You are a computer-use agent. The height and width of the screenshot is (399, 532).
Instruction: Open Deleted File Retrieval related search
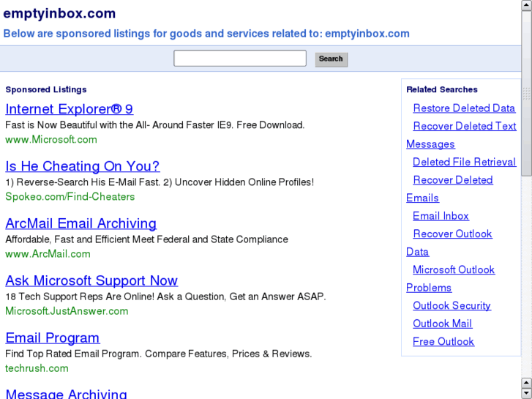pos(464,162)
